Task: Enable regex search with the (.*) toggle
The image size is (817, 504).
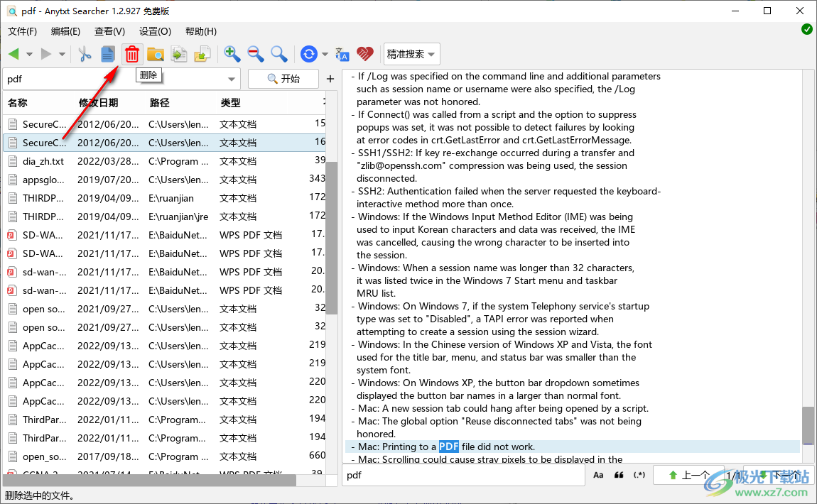Action: click(x=638, y=474)
